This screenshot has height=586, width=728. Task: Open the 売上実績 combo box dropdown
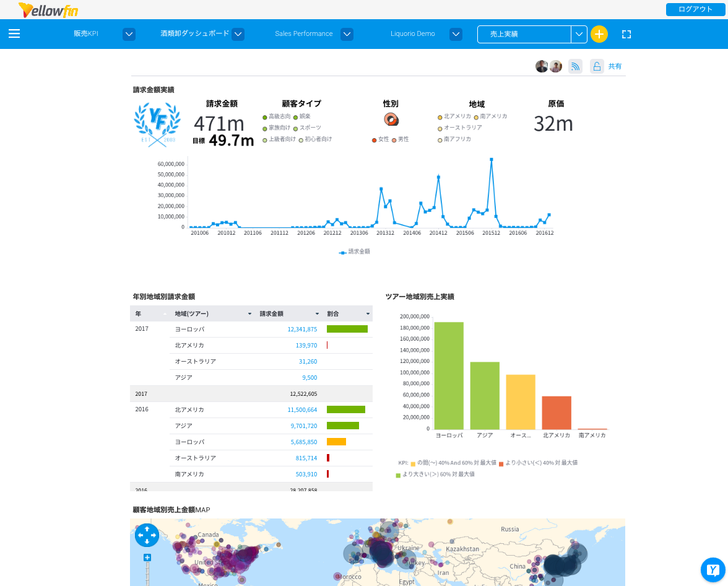tap(579, 34)
